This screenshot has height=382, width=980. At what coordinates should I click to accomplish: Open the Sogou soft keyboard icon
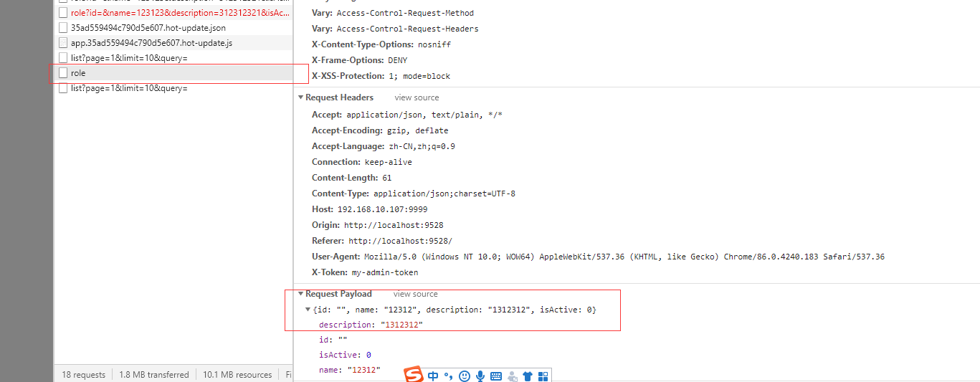tap(496, 376)
